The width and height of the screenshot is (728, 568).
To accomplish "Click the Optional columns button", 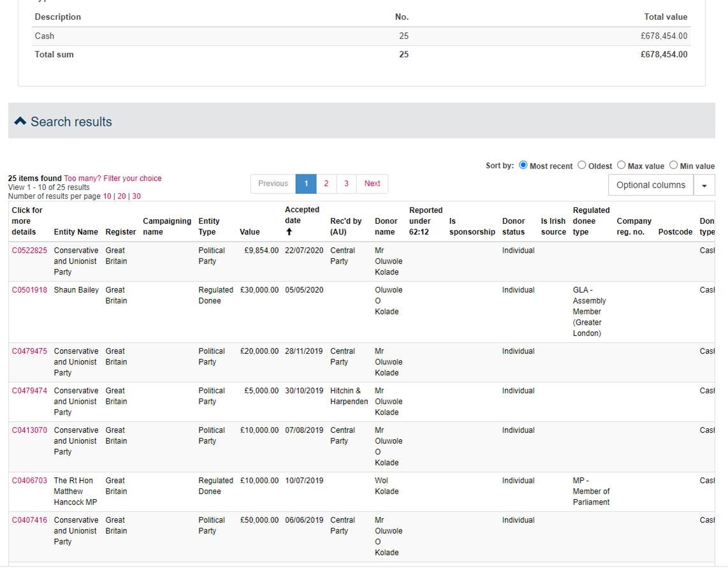I will (650, 186).
